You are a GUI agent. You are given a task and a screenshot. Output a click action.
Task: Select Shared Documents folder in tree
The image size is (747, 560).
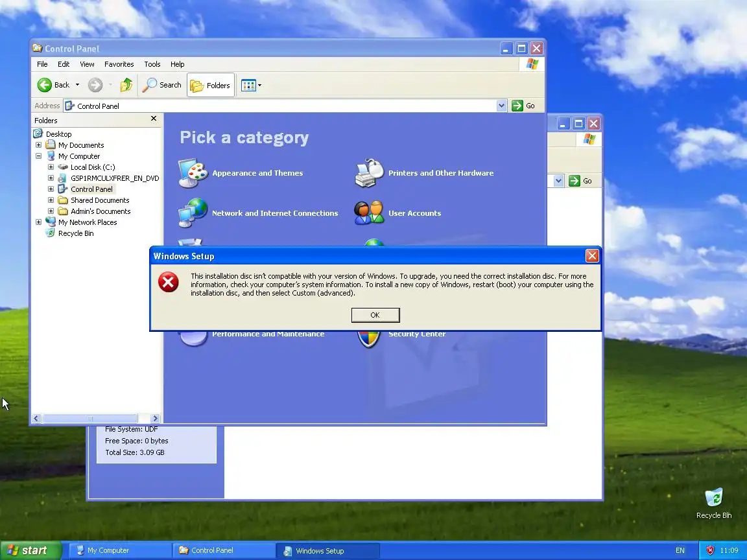tap(100, 200)
